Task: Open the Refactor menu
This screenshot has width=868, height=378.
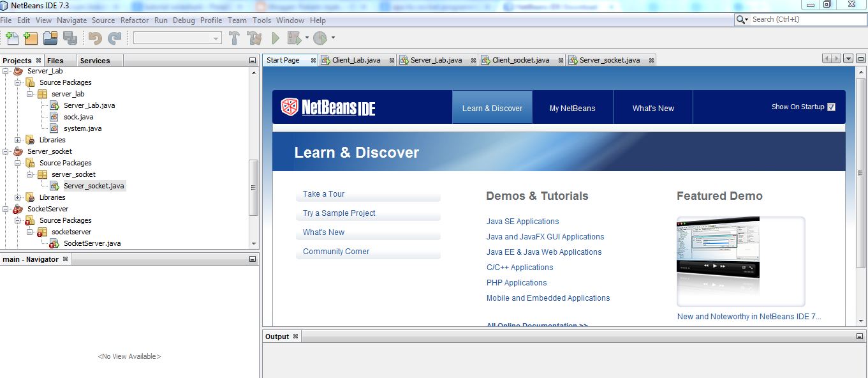Action: coord(135,20)
